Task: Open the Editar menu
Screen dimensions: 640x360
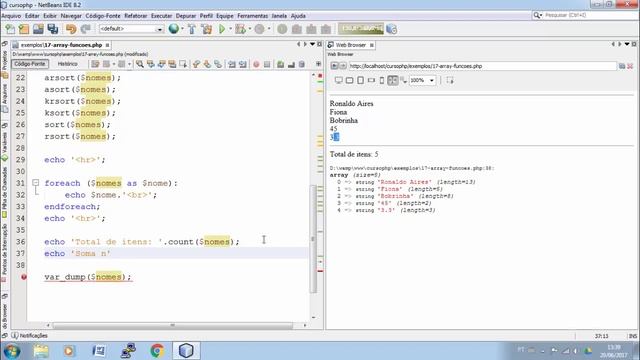Action: (x=32, y=16)
